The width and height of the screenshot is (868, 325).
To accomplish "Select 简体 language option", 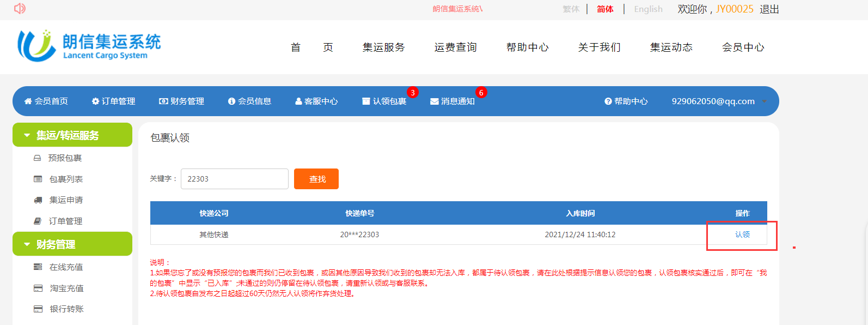I will click(x=605, y=9).
